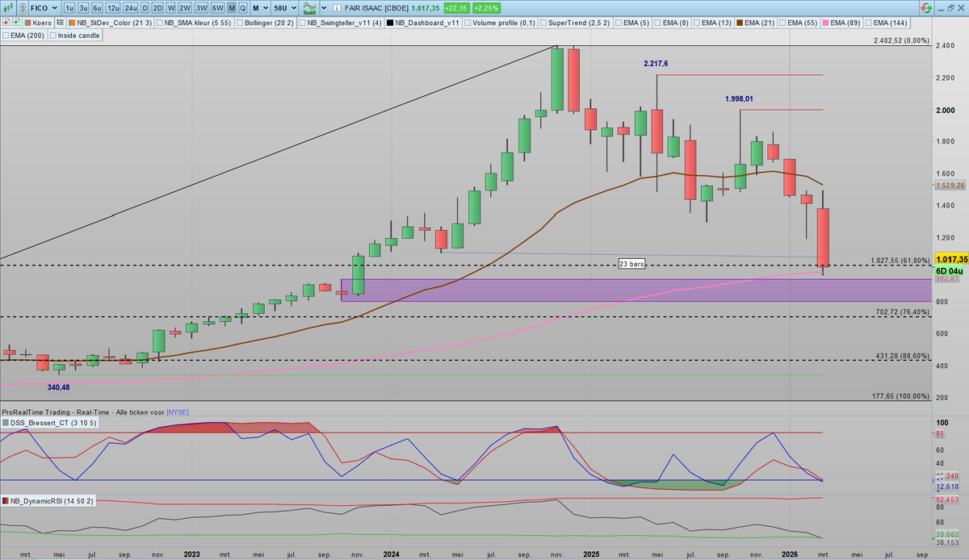Enable the Bollinger (20 2) checkbox
Image resolution: width=969 pixels, height=560 pixels.
click(x=240, y=23)
